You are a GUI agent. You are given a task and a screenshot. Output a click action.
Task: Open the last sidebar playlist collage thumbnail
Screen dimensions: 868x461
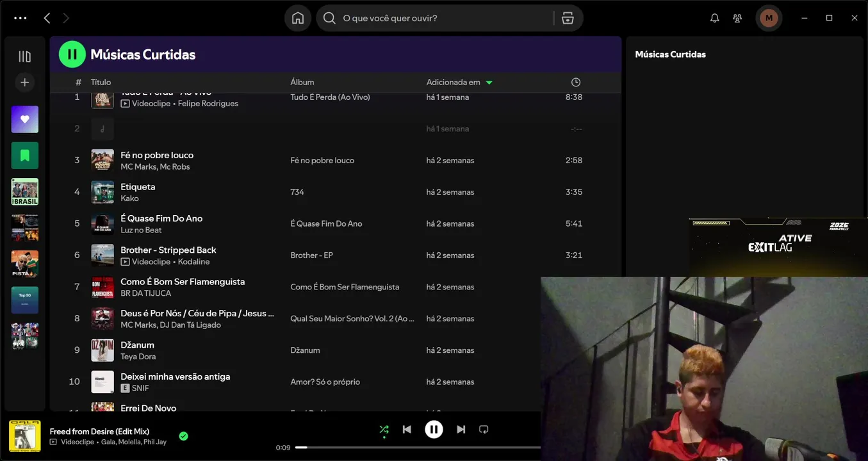[24, 336]
